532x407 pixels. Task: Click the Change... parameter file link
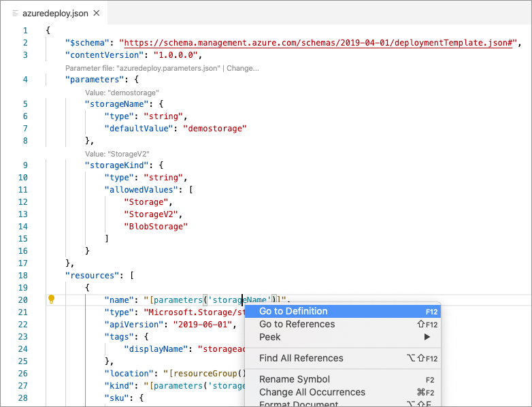pos(243,68)
